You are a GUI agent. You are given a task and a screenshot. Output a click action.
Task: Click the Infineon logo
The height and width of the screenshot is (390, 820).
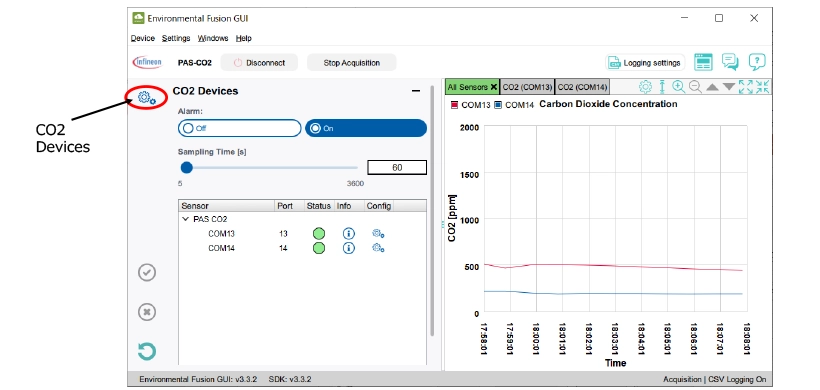147,62
